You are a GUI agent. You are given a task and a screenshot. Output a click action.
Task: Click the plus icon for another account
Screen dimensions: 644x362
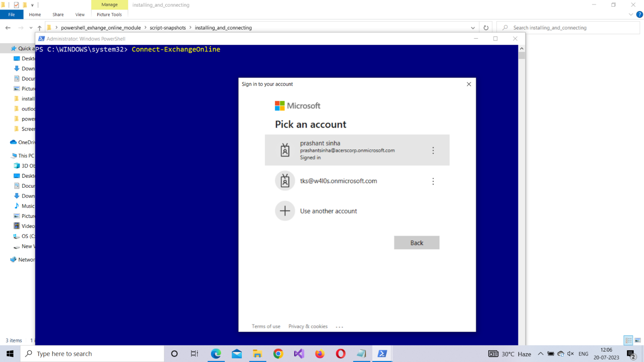285,211
